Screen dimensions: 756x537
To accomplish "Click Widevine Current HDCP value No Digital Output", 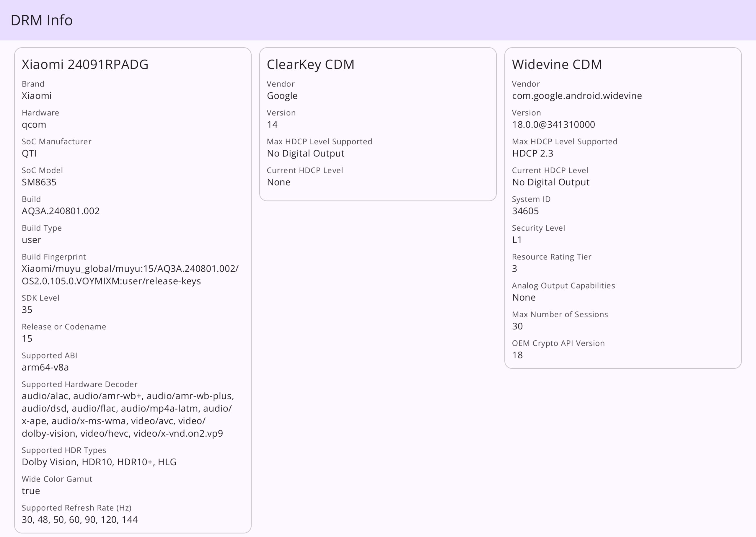I will pyautogui.click(x=551, y=182).
